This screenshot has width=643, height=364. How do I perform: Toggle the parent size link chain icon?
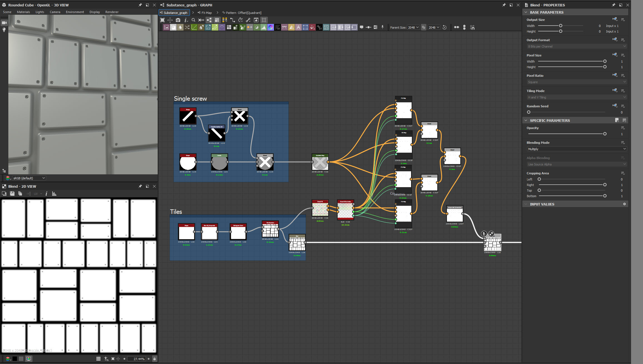click(424, 27)
